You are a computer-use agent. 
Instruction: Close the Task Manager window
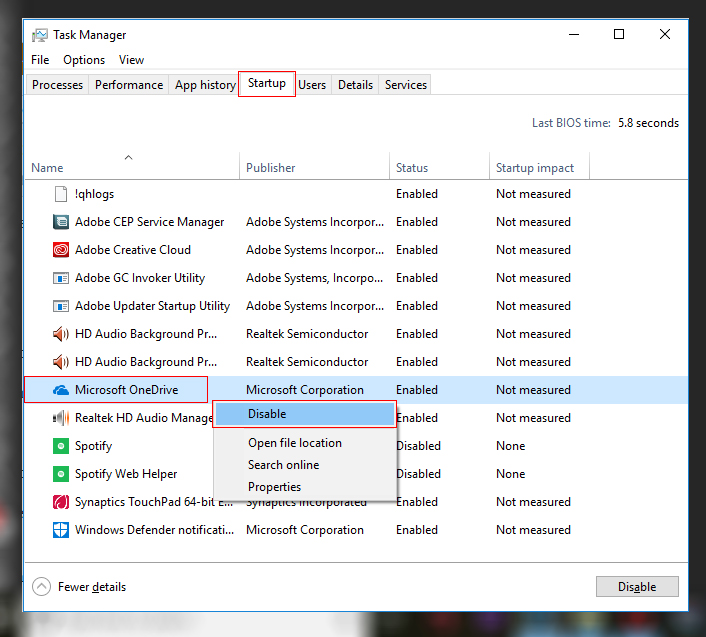(665, 35)
